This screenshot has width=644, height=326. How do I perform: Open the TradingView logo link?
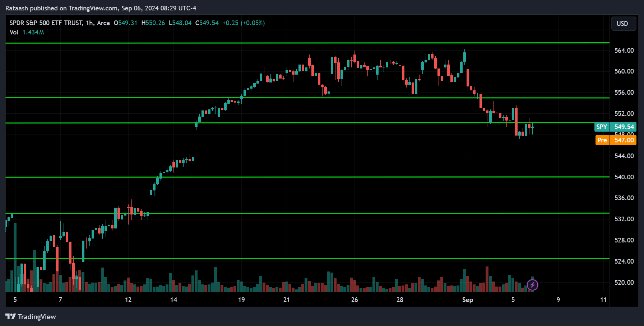coord(31,317)
